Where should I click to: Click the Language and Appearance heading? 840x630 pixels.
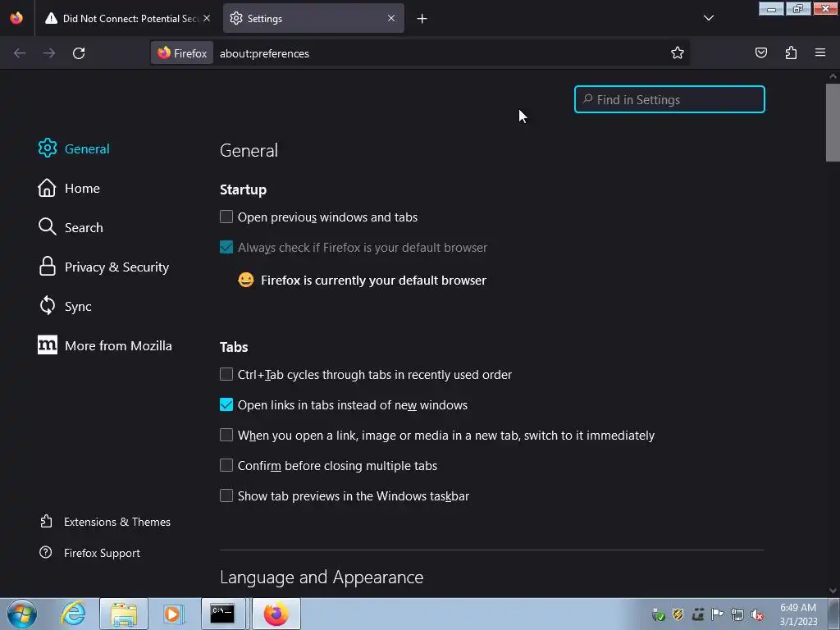coord(322,577)
